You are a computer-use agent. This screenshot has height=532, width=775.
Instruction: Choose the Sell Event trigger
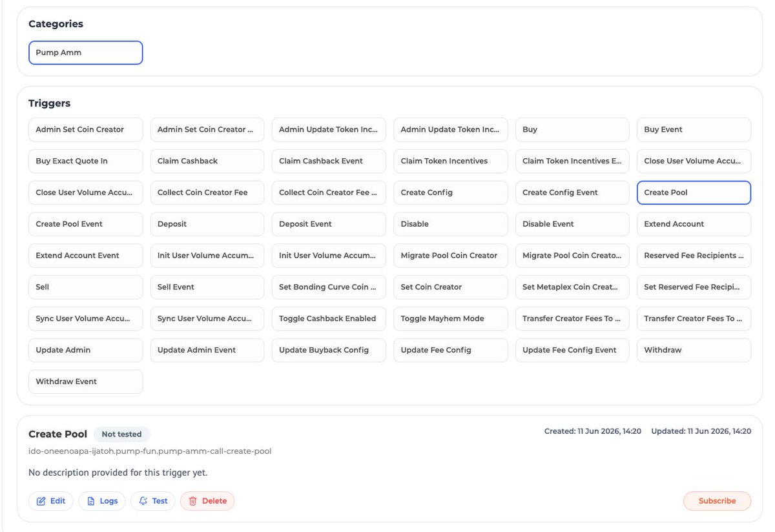coord(207,287)
